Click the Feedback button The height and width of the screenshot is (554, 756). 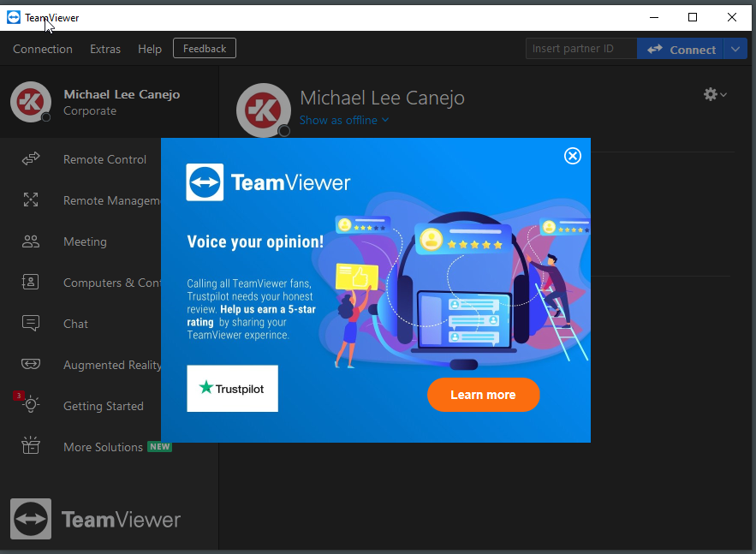pos(205,48)
